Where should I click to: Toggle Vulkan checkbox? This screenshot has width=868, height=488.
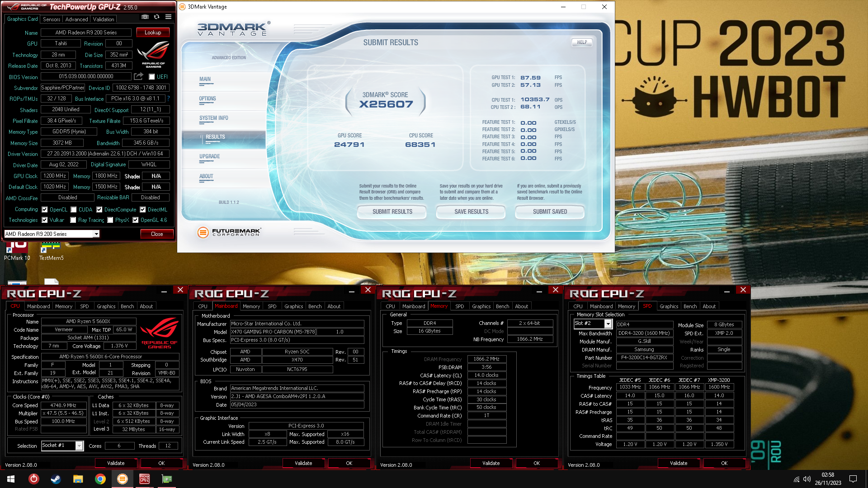45,220
